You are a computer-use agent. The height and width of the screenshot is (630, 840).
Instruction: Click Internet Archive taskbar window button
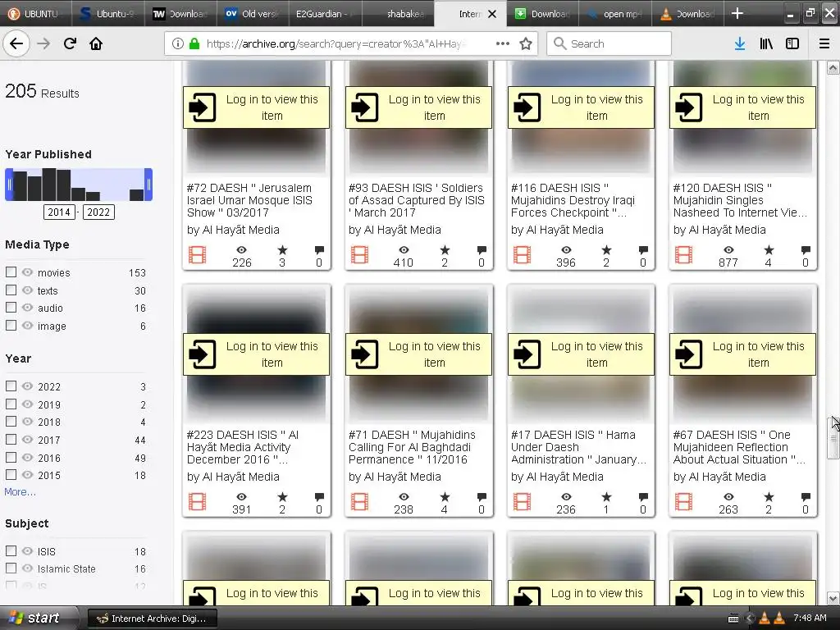coord(153,619)
